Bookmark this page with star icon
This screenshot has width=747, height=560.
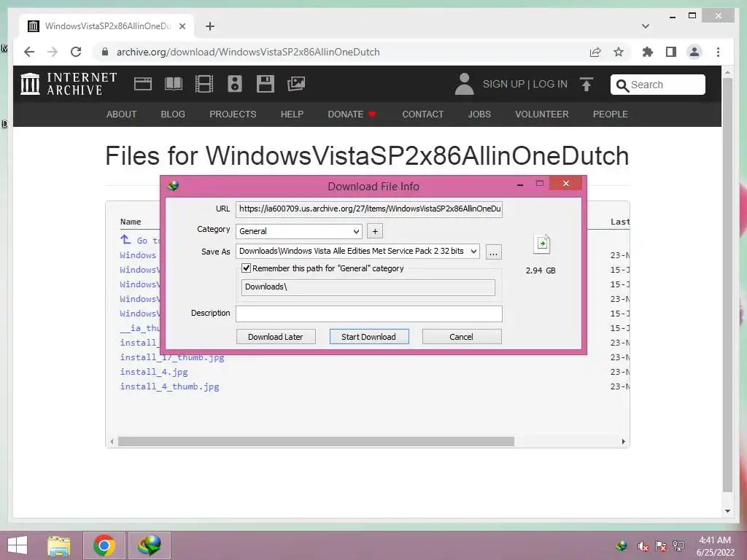[619, 52]
